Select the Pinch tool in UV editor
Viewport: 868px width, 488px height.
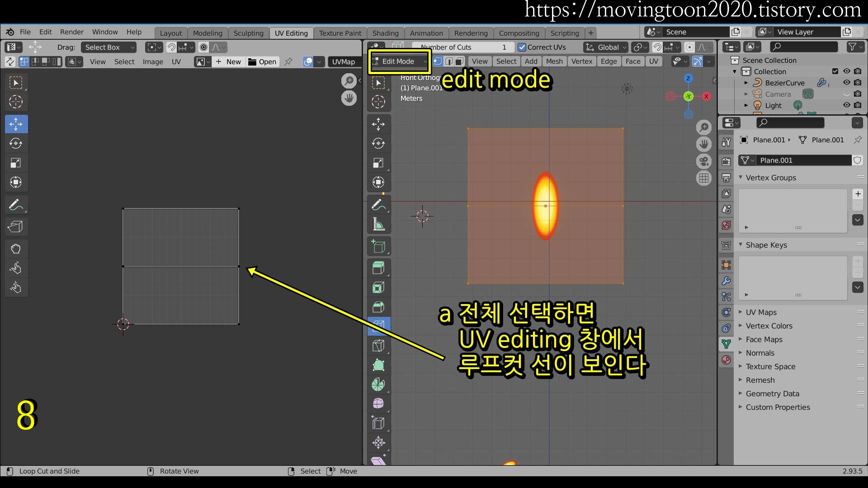click(x=16, y=287)
